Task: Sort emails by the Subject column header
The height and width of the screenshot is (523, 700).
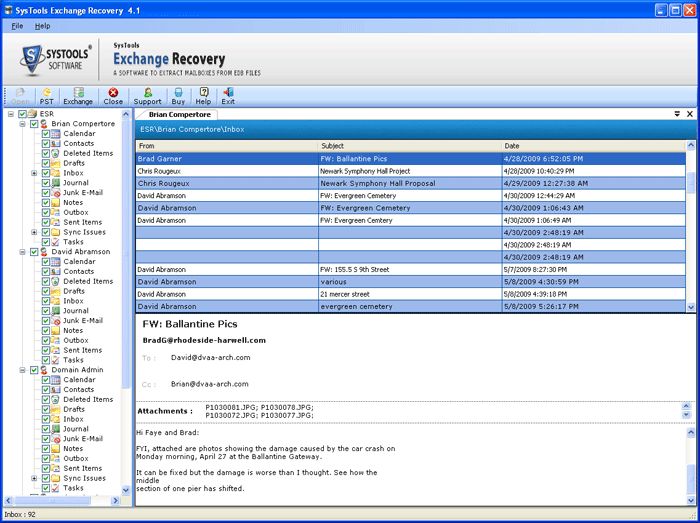Action: pyautogui.click(x=409, y=145)
